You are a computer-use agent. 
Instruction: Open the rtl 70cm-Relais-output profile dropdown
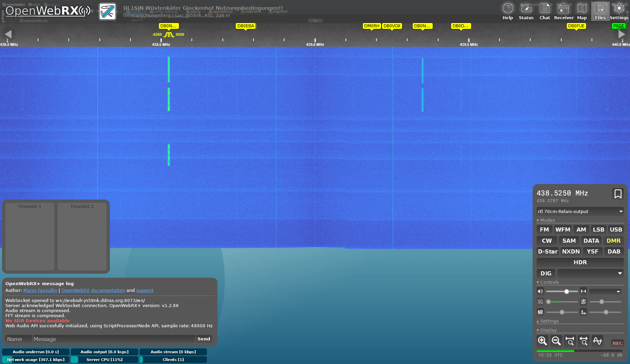[x=580, y=211]
